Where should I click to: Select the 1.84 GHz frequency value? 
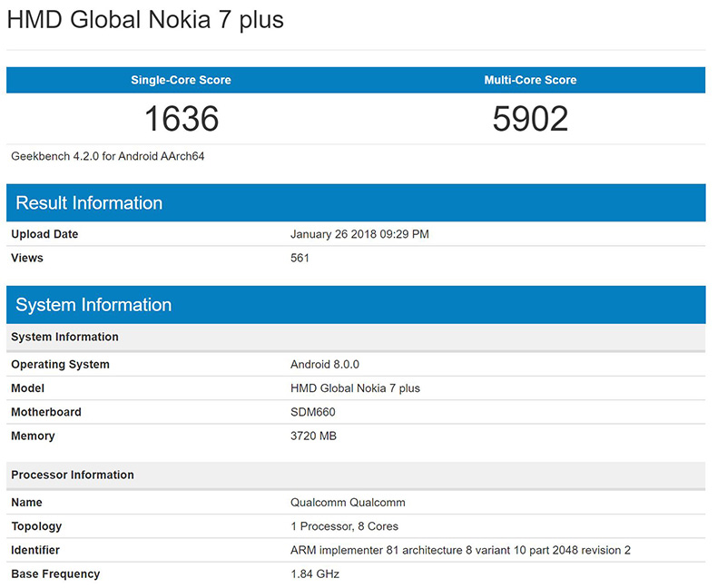[x=315, y=574]
